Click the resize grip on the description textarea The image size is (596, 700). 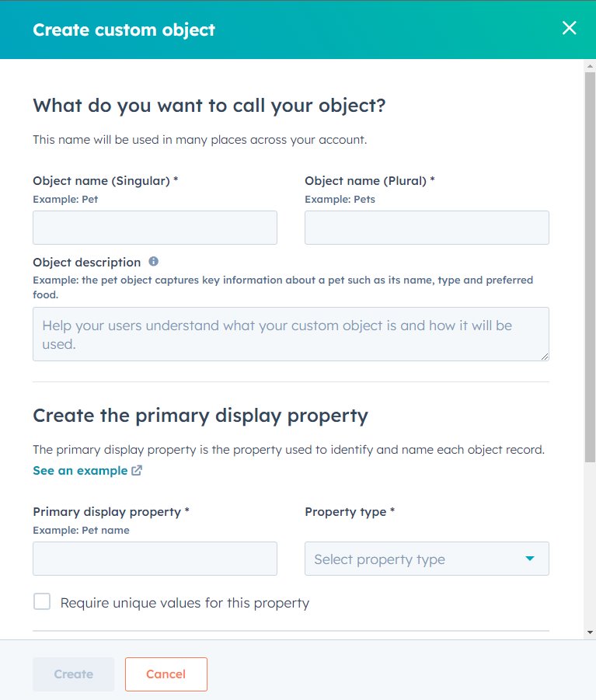545,357
